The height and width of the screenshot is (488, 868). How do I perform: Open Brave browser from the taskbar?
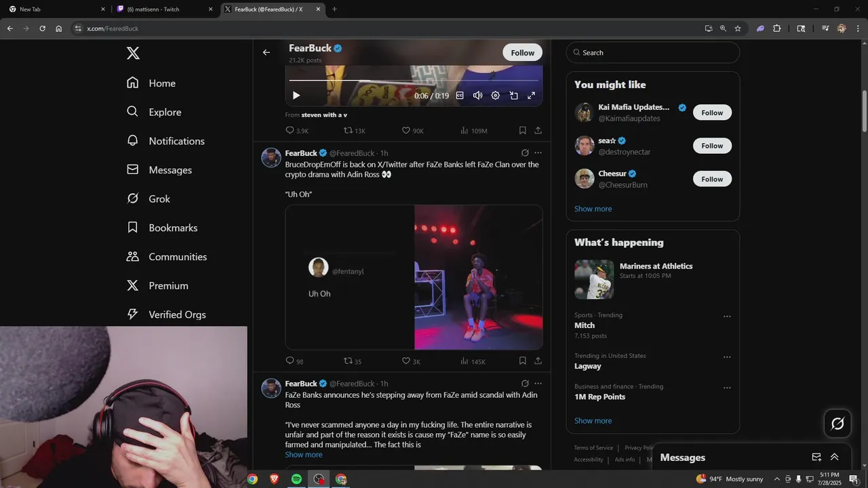tap(274, 479)
